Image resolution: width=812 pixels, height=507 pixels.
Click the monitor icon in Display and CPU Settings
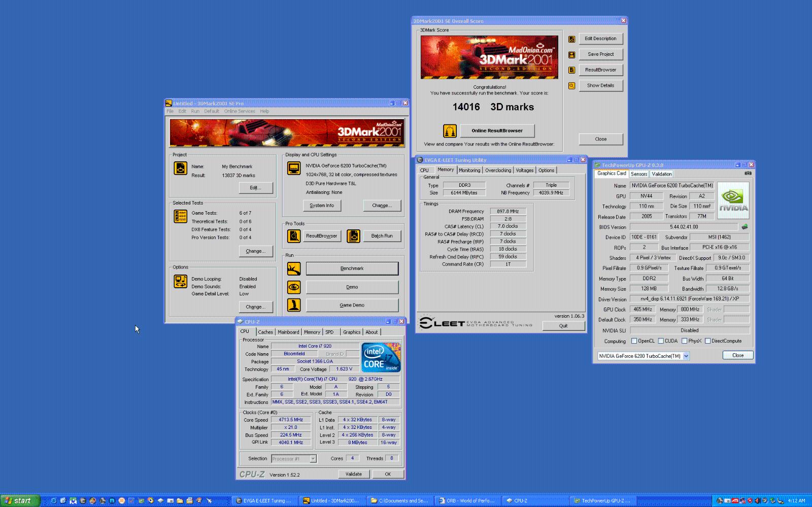(294, 168)
